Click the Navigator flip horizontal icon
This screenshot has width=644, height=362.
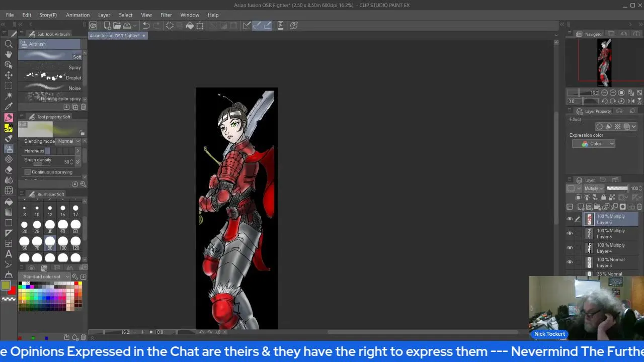coord(631,101)
